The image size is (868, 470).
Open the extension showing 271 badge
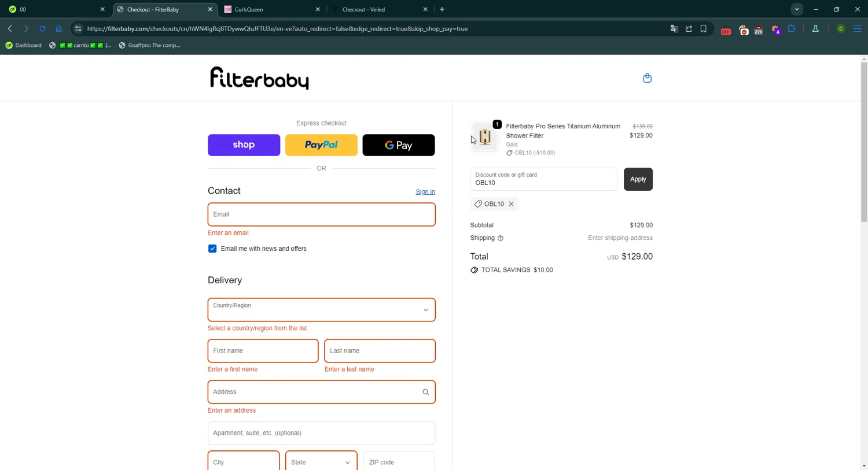(759, 30)
